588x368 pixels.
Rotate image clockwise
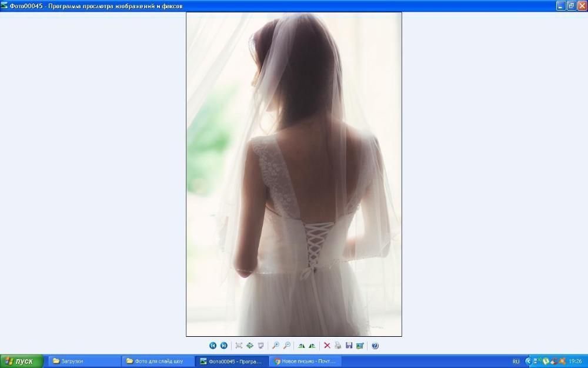[x=301, y=346]
